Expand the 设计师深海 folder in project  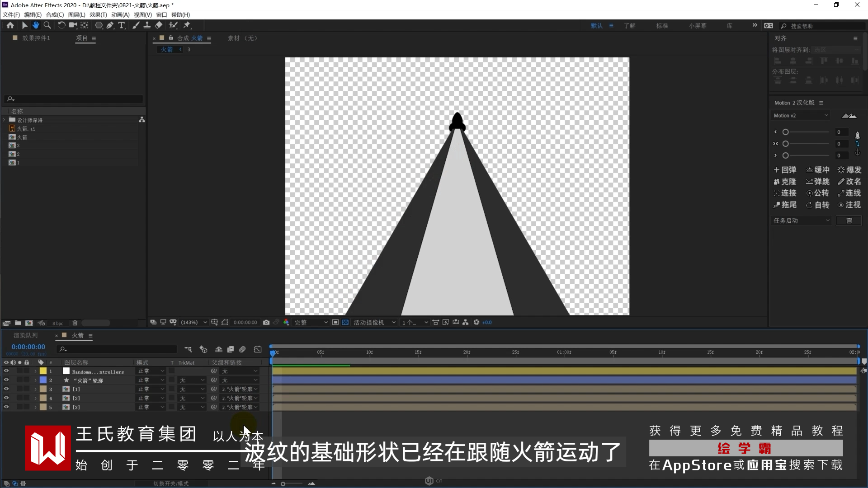click(x=5, y=120)
